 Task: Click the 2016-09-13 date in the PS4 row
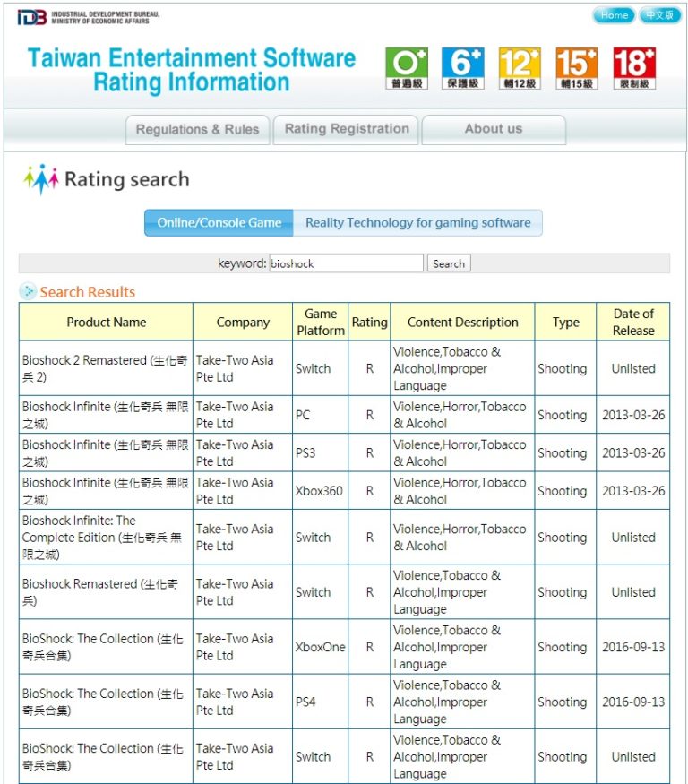coord(633,702)
